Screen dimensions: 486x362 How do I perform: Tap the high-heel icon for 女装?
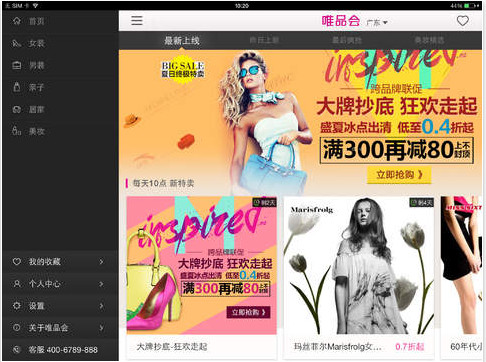[17, 43]
